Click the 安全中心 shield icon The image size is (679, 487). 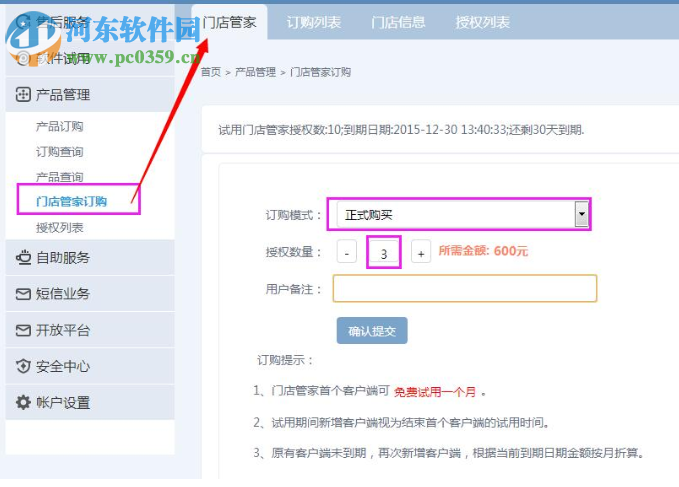(23, 366)
